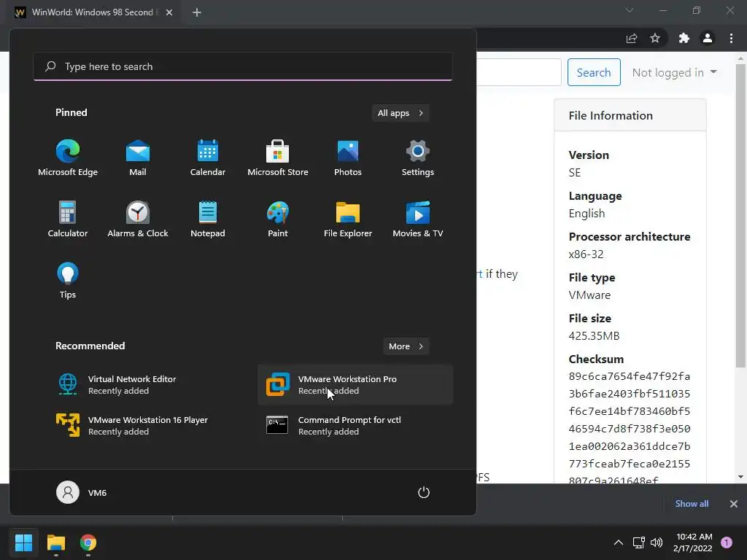This screenshot has width=747, height=560.
Task: Open File Explorer from pinned apps
Action: tap(348, 219)
